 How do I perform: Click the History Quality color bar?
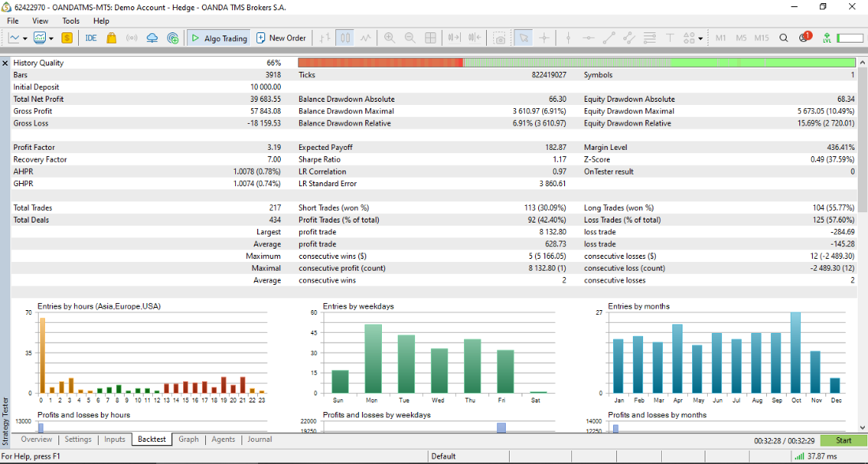(576, 62)
